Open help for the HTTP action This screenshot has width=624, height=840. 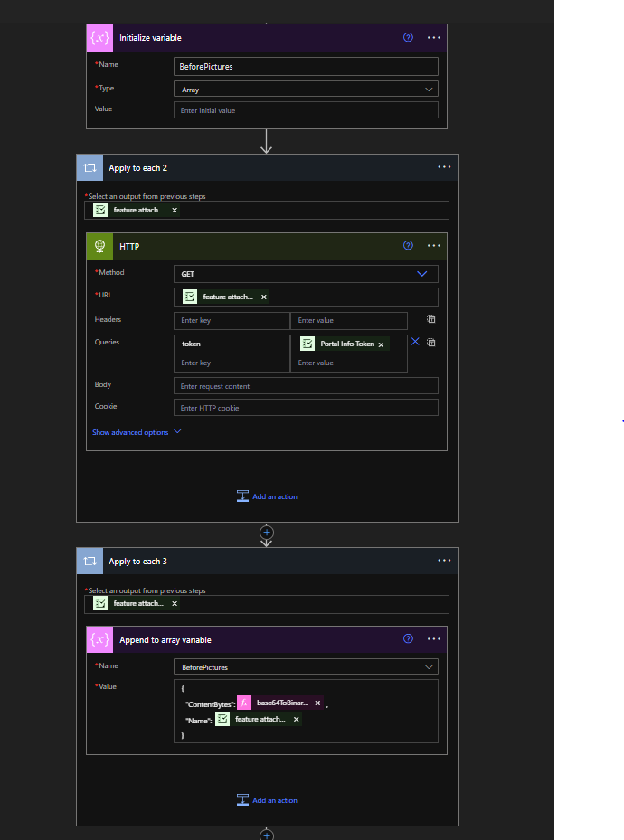(x=408, y=245)
